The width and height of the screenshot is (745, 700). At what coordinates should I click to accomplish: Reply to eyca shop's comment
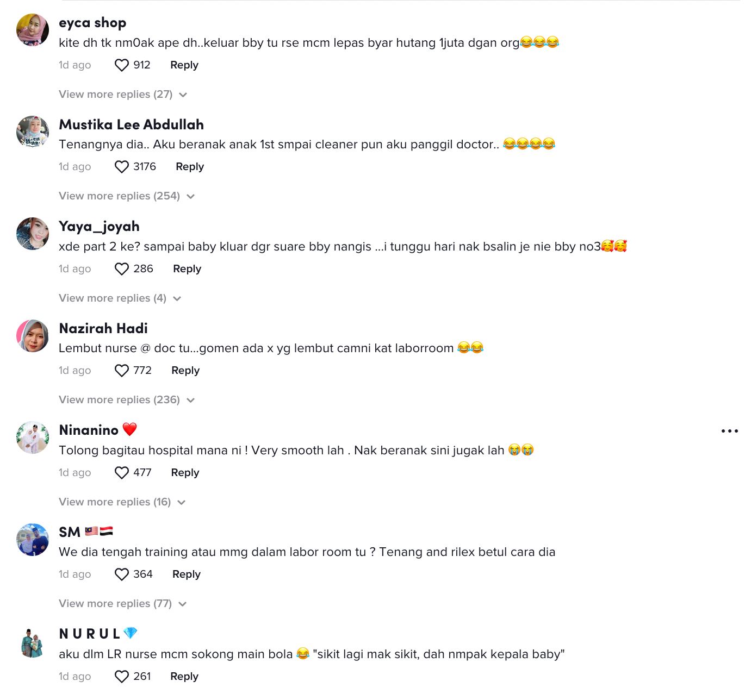click(184, 65)
